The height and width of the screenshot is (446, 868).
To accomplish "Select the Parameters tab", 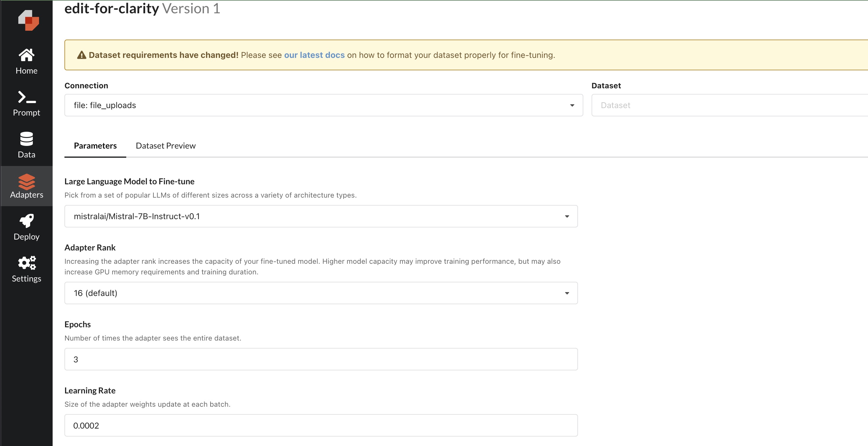I will coord(95,146).
